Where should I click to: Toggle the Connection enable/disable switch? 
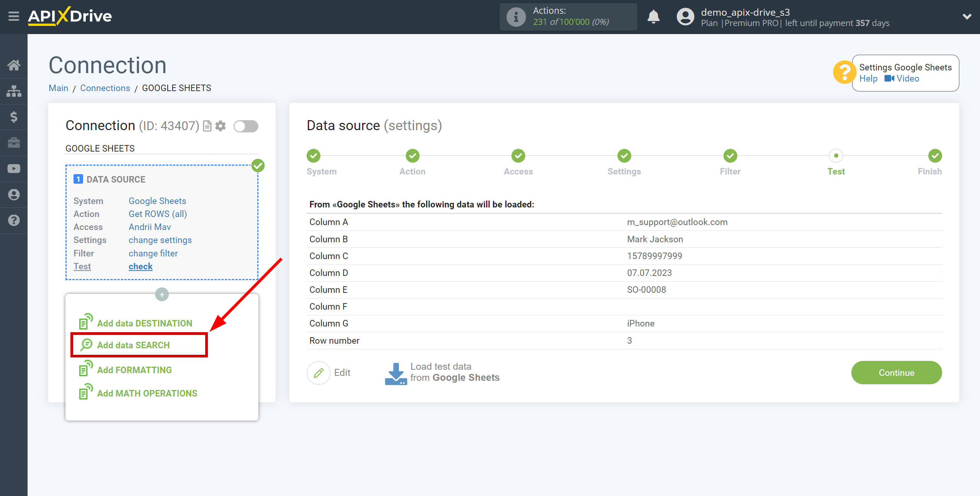(x=246, y=126)
